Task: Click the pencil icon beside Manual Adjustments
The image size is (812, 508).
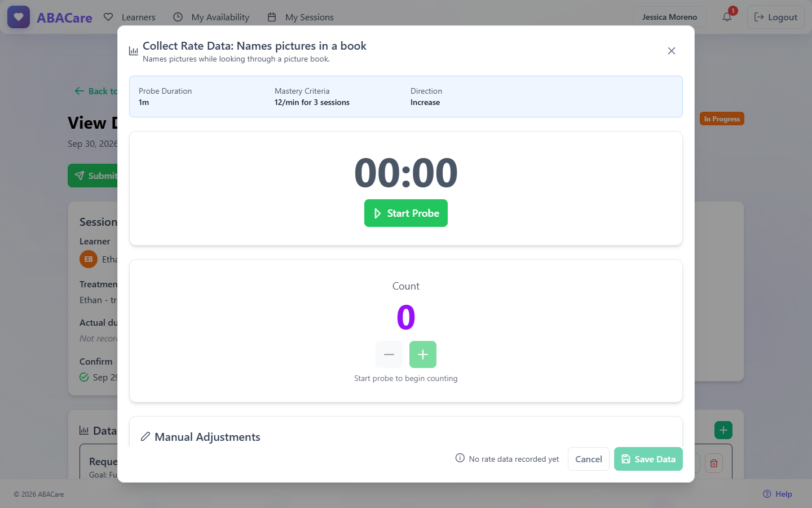Action: 145,437
